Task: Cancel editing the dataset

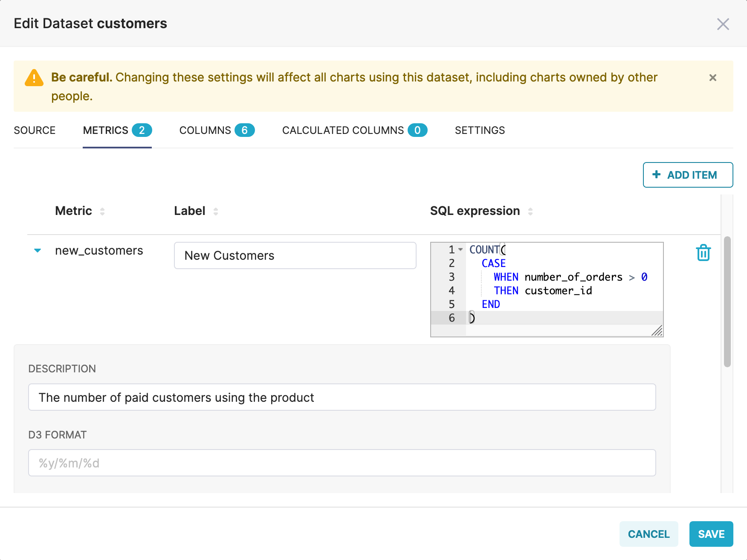Action: 649,534
